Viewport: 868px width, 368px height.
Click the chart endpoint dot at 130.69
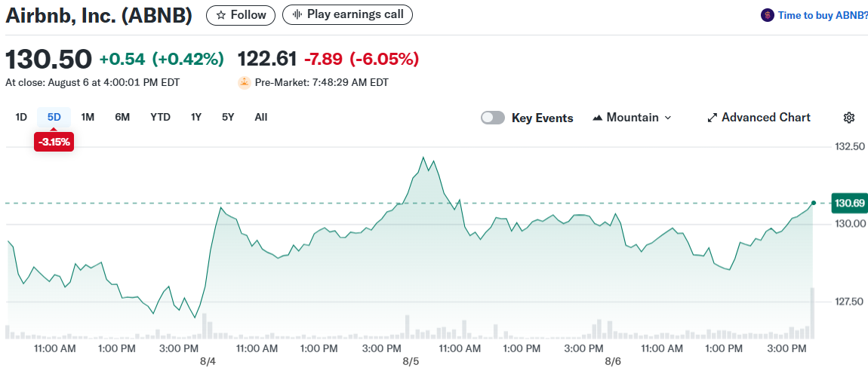813,203
